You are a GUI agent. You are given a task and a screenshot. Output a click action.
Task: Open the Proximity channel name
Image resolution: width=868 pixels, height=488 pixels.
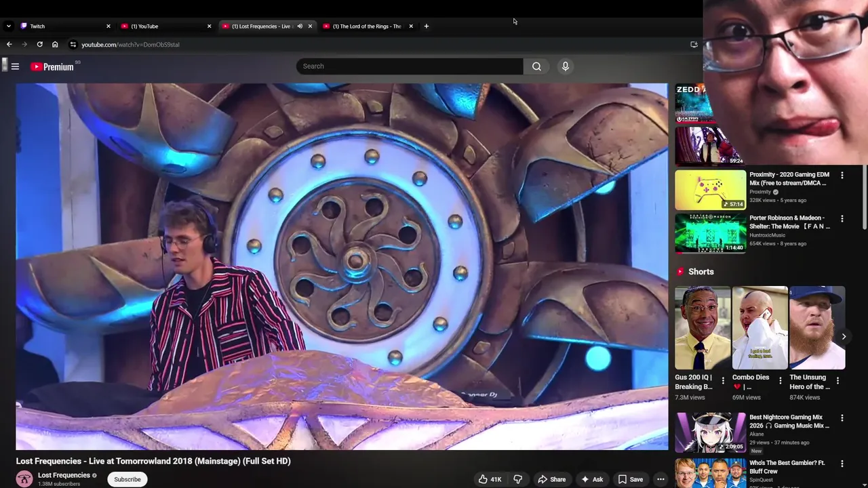tap(760, 192)
